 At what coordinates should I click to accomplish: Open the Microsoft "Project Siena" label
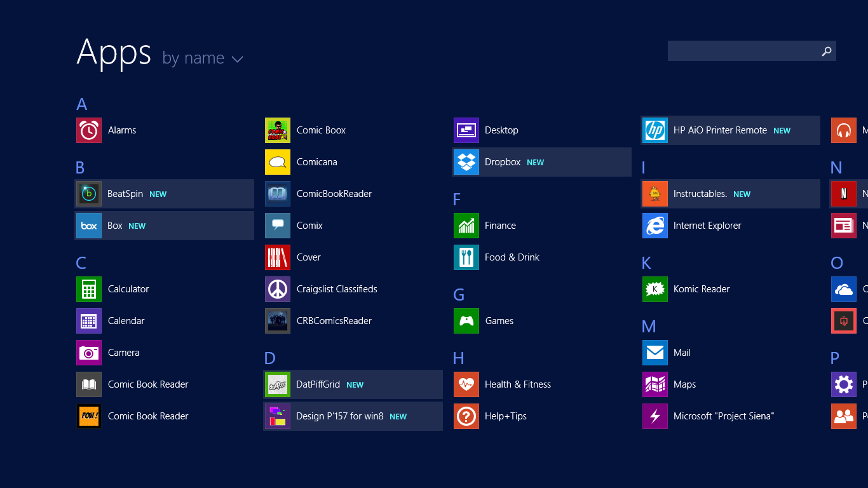(723, 416)
